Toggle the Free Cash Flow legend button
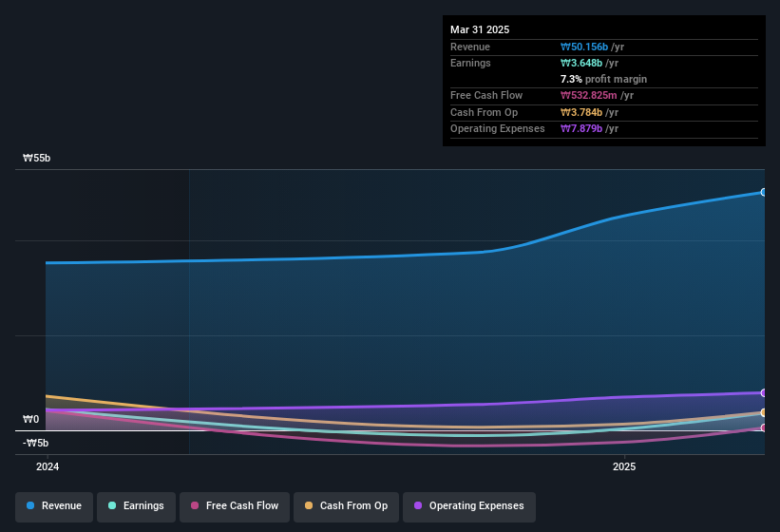 235,506
